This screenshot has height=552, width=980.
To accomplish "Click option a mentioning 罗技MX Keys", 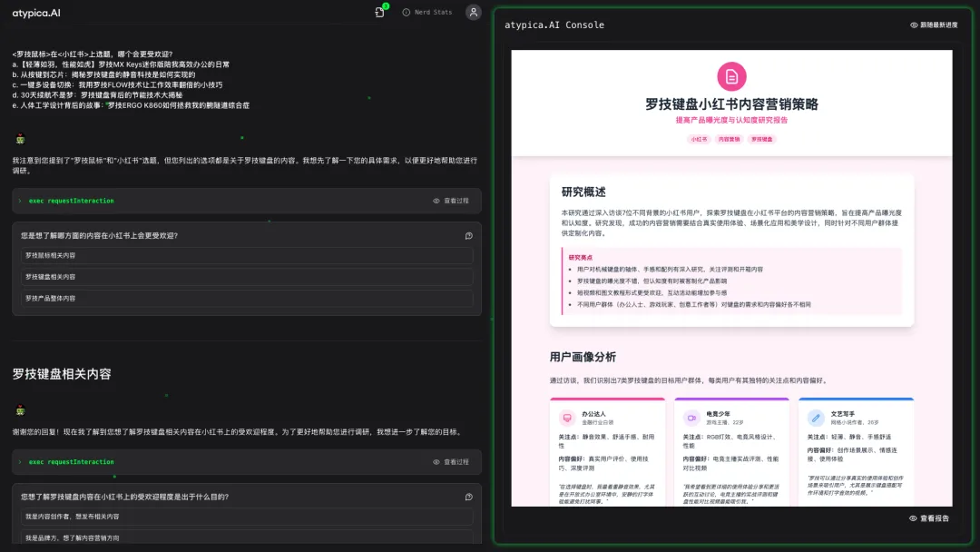I will [x=121, y=64].
